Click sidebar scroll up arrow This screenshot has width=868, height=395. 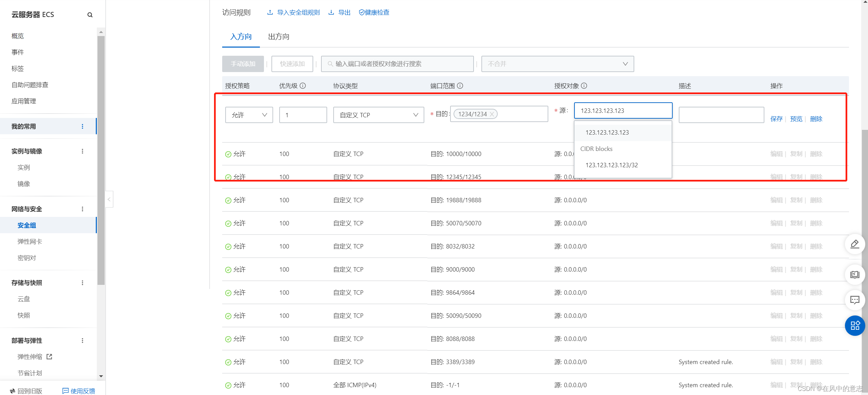point(101,32)
